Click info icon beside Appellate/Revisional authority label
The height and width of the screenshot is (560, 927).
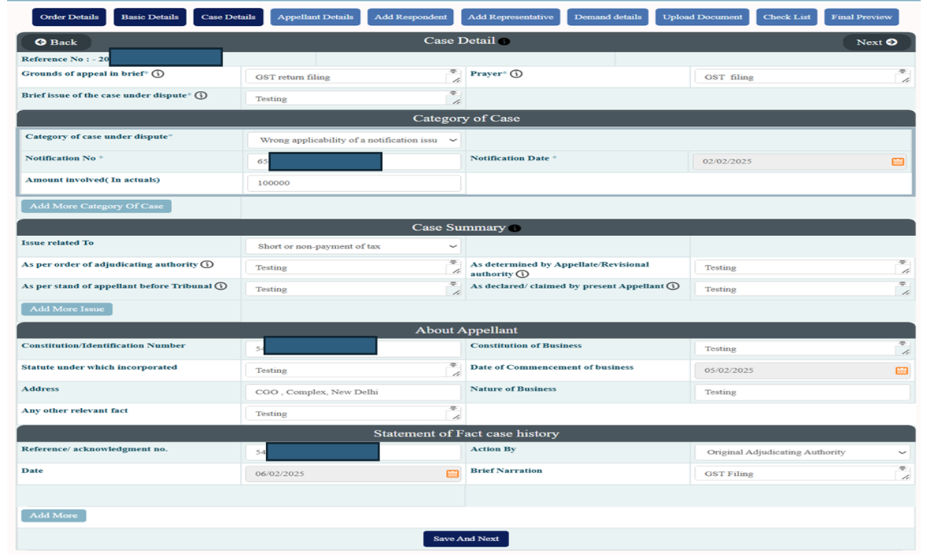pyautogui.click(x=522, y=274)
